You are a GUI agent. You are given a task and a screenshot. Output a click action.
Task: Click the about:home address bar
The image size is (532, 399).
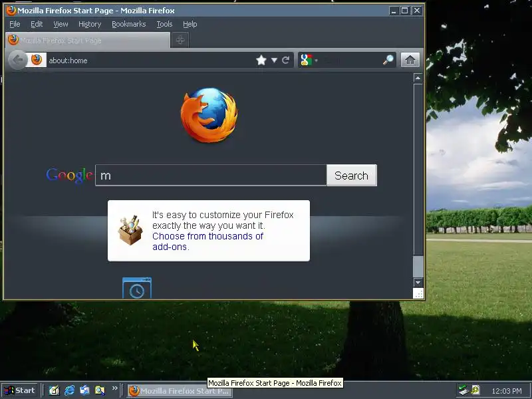(x=149, y=61)
